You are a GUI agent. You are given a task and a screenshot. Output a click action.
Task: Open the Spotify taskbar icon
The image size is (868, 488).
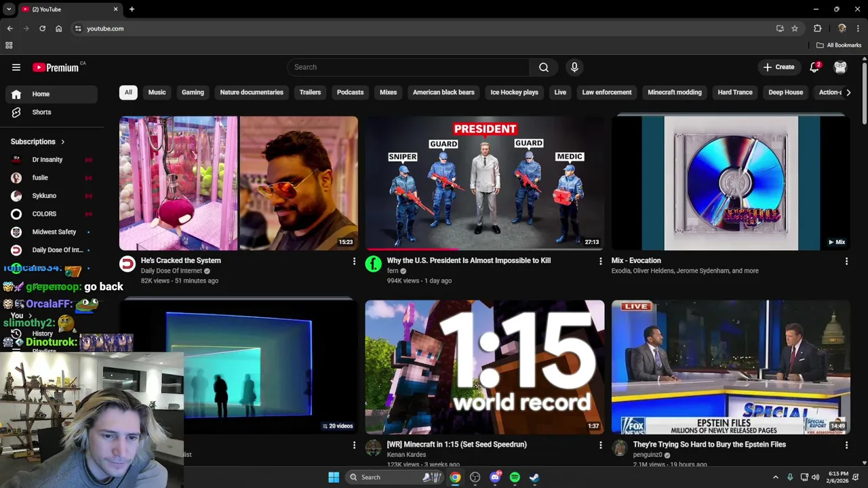coord(515,477)
